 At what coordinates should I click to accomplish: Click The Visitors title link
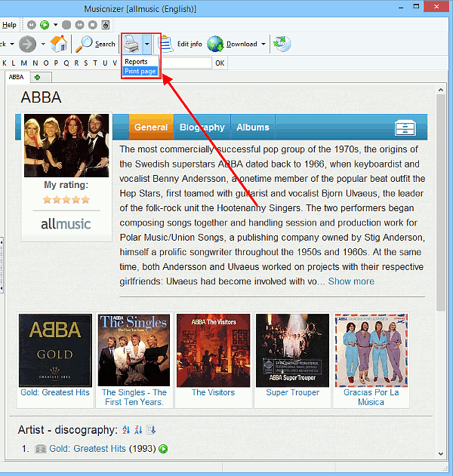(213, 392)
